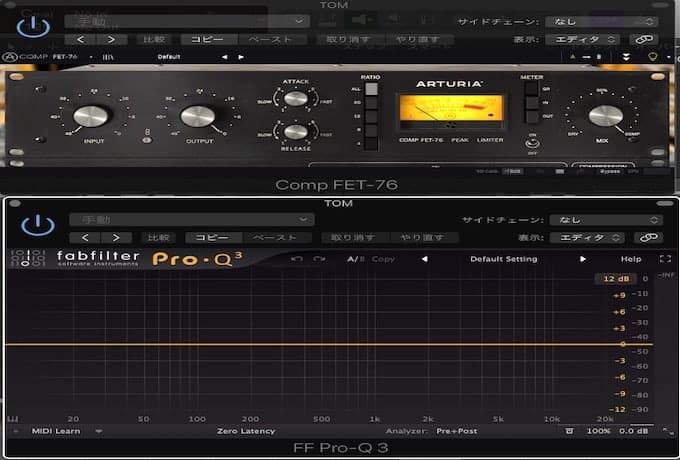Click ペースト button in Pro-Q 3 header
Image resolution: width=680 pixels, height=460 pixels.
pos(277,238)
